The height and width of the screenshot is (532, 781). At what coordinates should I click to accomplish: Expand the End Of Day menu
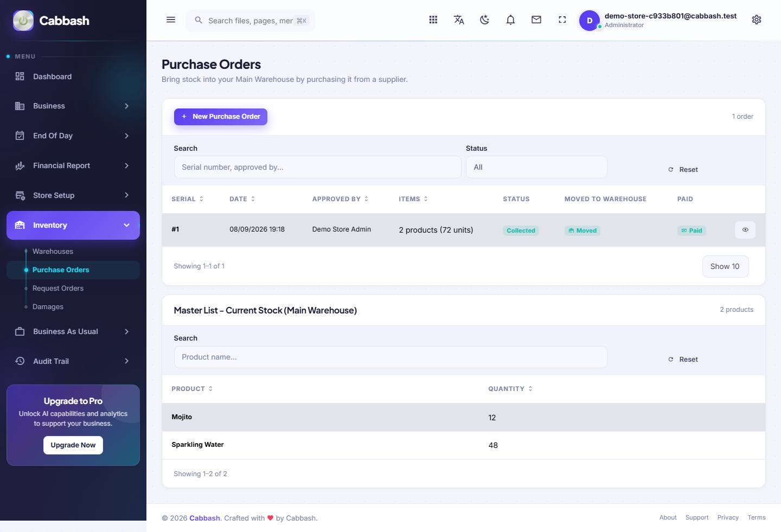73,136
